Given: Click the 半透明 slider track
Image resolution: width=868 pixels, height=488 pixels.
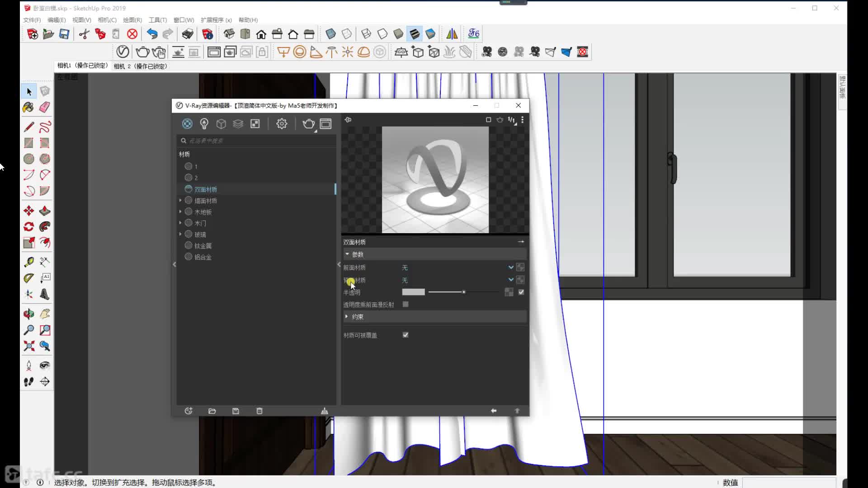Looking at the screenshot, I should point(463,292).
